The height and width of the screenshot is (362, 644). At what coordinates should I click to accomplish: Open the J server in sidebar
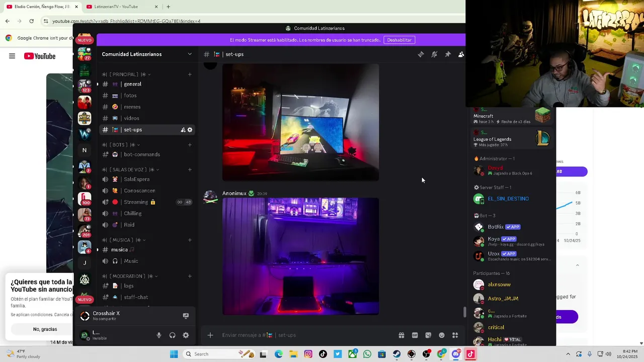pos(85,262)
